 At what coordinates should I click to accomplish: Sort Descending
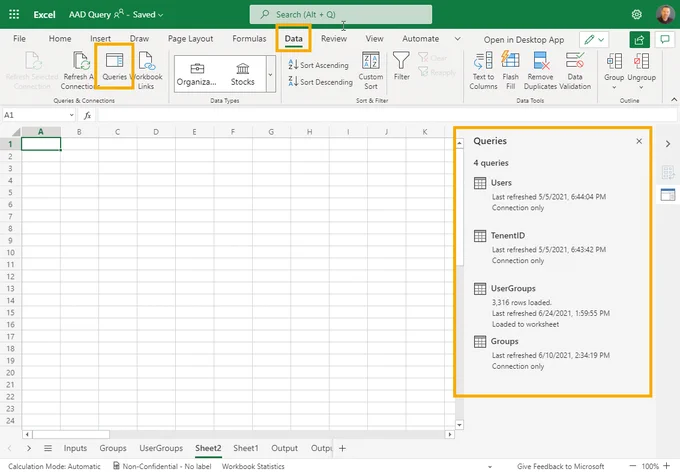pos(320,82)
